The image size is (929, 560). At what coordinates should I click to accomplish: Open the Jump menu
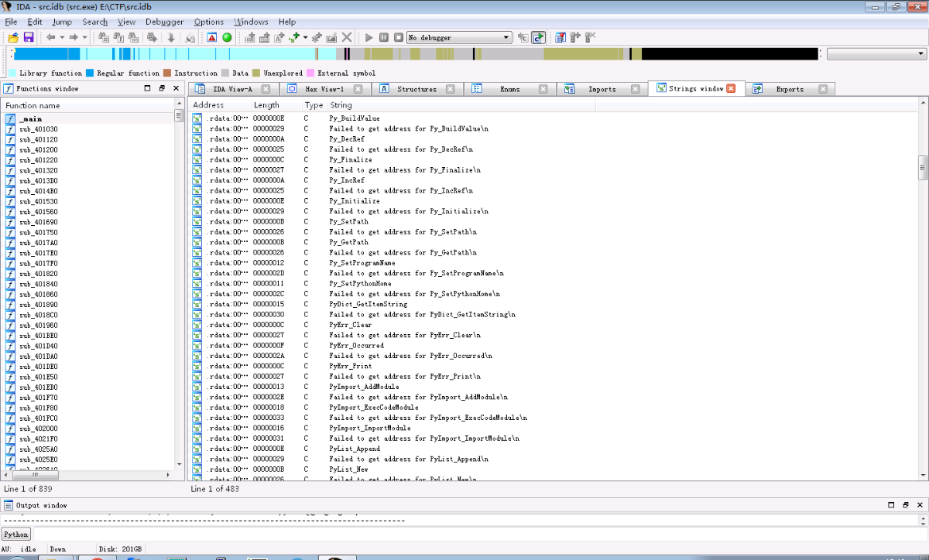coord(62,22)
